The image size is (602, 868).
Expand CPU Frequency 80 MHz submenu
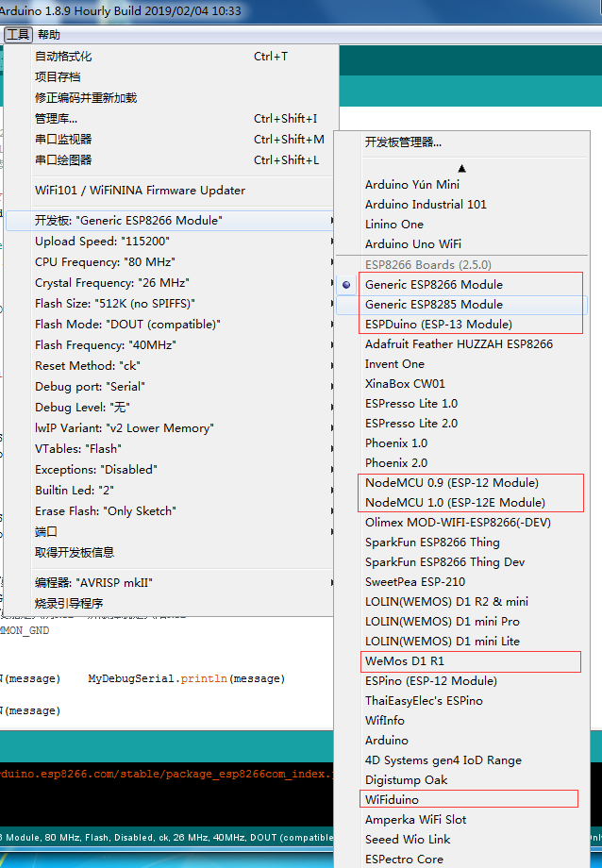[x=170, y=262]
